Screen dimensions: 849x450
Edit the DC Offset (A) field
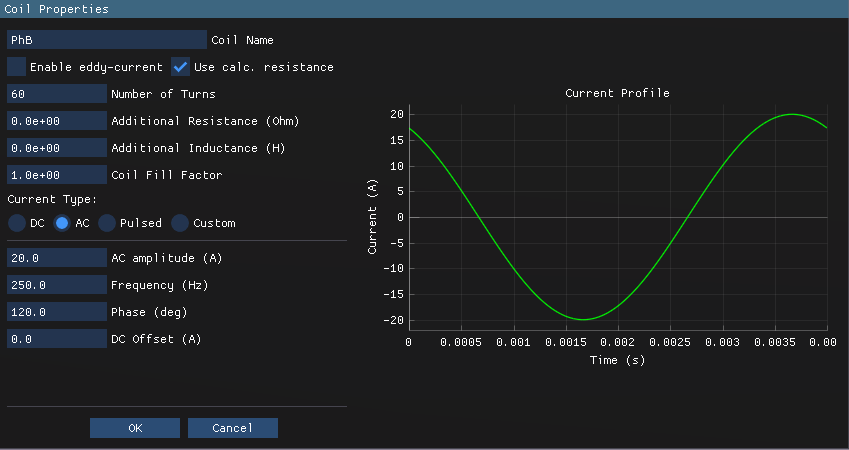[57, 339]
